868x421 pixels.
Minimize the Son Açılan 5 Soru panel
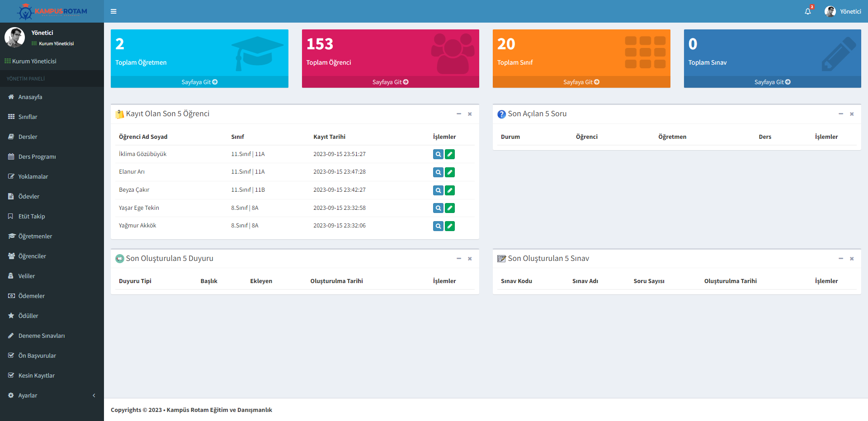pyautogui.click(x=840, y=114)
